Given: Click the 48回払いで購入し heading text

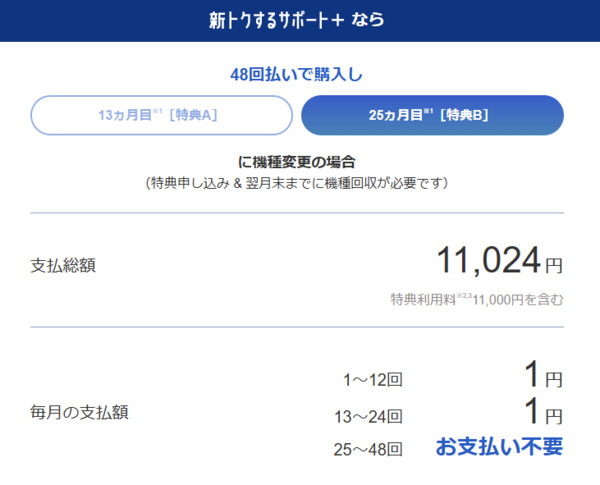Looking at the screenshot, I should point(297,73).
